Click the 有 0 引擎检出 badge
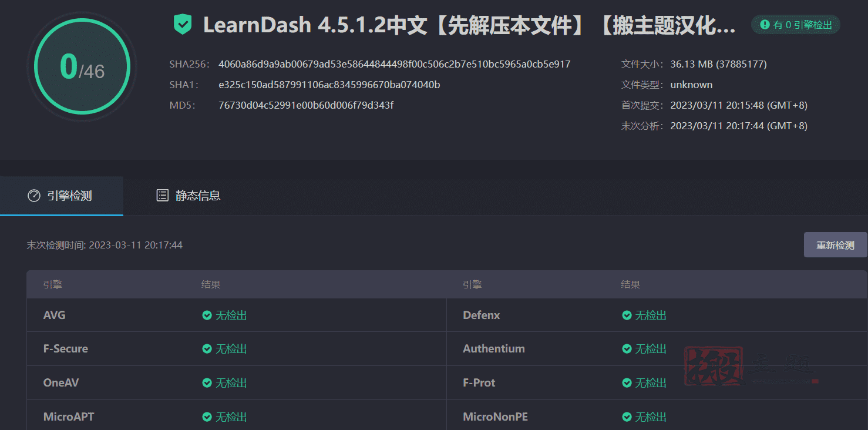This screenshot has height=430, width=868. point(796,25)
